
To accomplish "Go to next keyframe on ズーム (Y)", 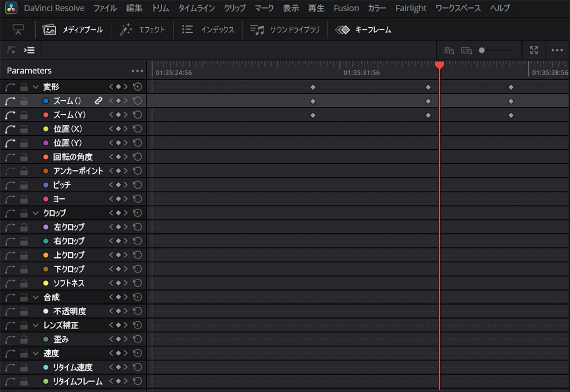I will (126, 115).
